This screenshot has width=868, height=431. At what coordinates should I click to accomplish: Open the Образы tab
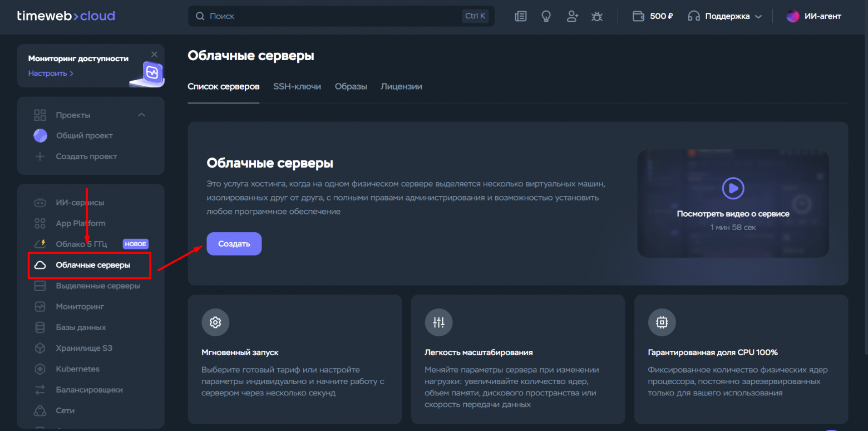[x=351, y=86]
